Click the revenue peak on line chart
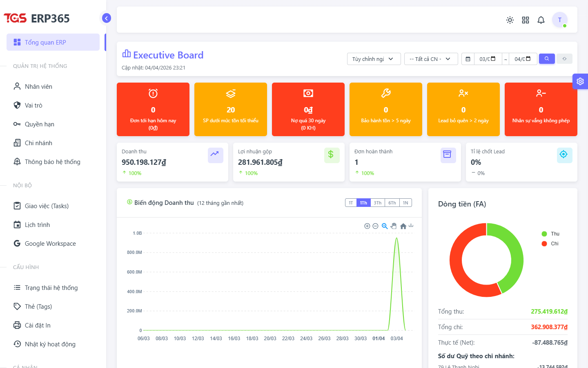Image resolution: width=588 pixels, height=368 pixels. click(x=396, y=238)
